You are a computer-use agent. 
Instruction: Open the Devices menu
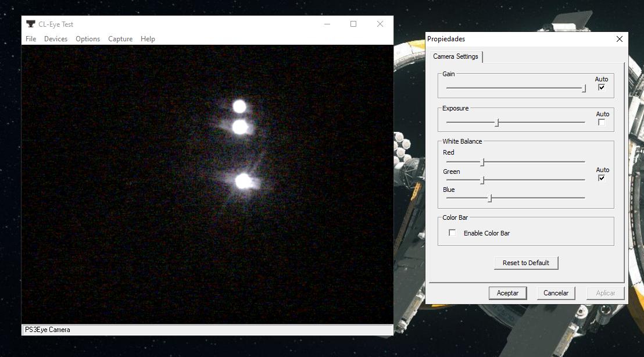tap(55, 38)
